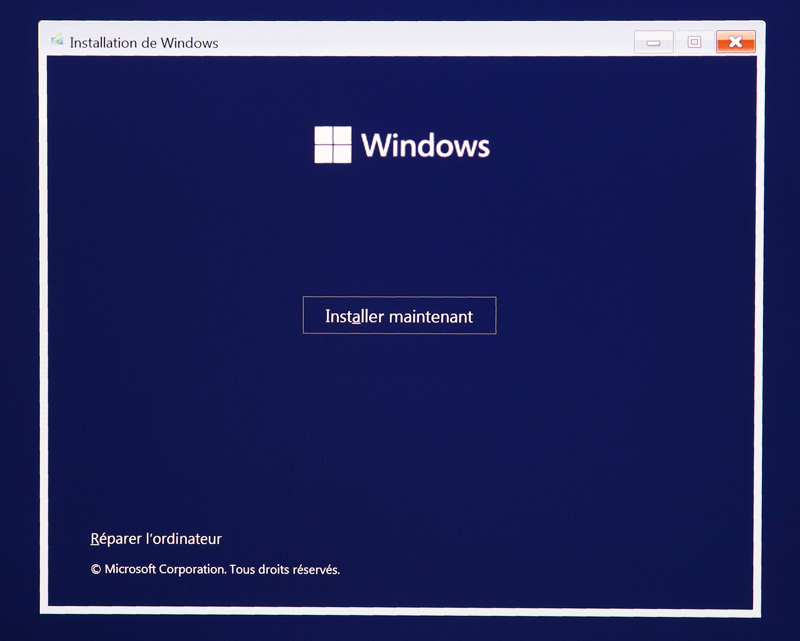The image size is (800, 641).
Task: Click the title bar text Installation de Windows
Action: (143, 43)
